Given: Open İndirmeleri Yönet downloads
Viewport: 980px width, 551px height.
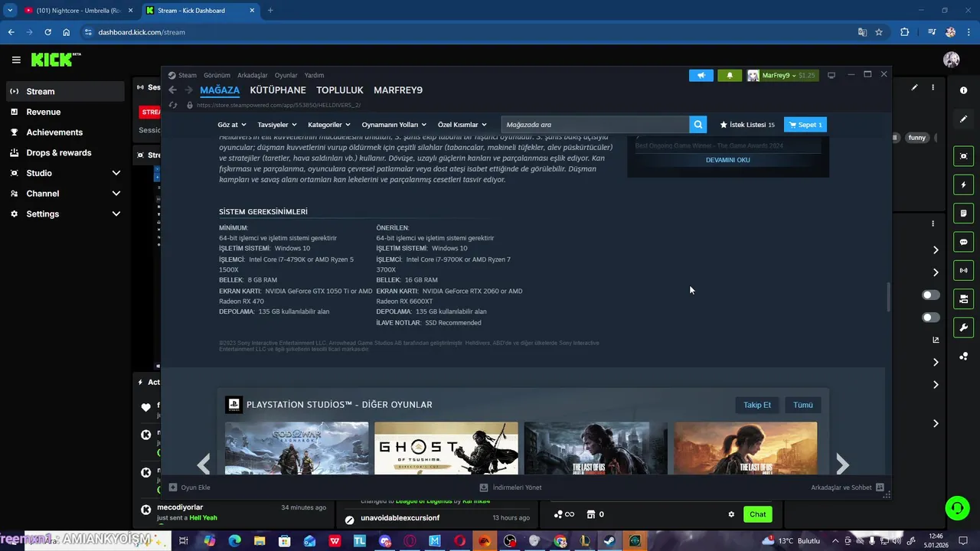Looking at the screenshot, I should 511,487.
